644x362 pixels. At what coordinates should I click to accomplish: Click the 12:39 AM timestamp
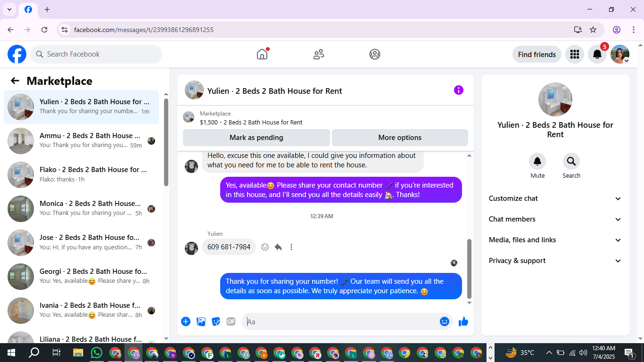tap(322, 216)
